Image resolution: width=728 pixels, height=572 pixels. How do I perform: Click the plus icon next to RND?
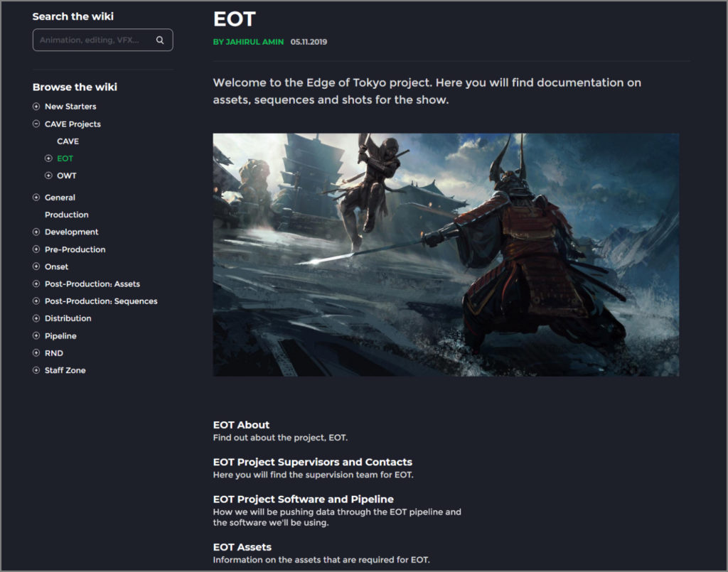36,352
